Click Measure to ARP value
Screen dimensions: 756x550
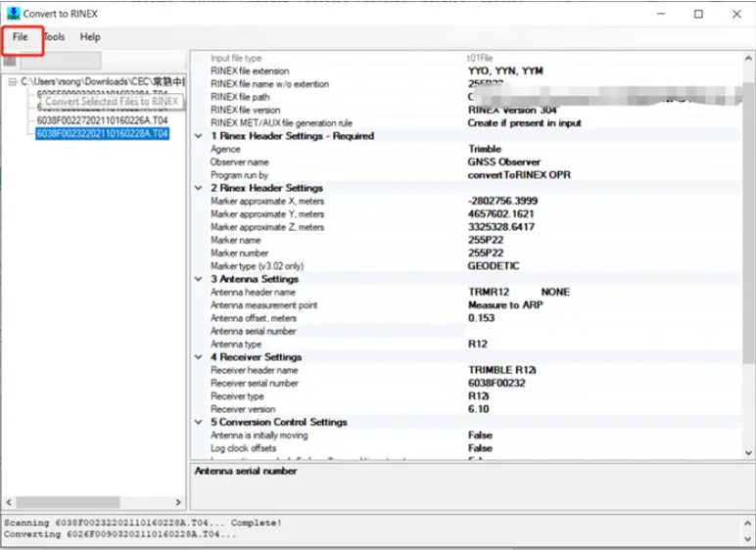[x=505, y=305]
